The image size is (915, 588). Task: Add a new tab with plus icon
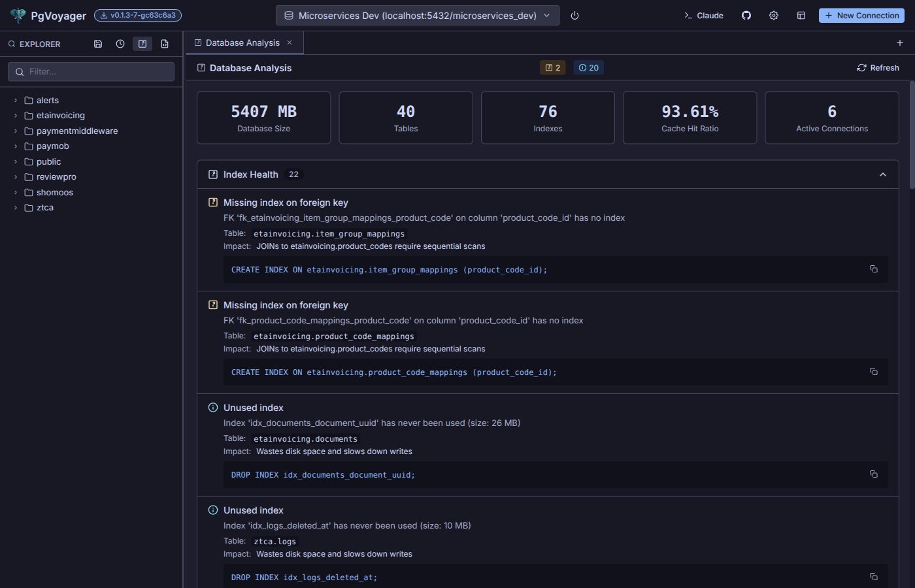[900, 43]
